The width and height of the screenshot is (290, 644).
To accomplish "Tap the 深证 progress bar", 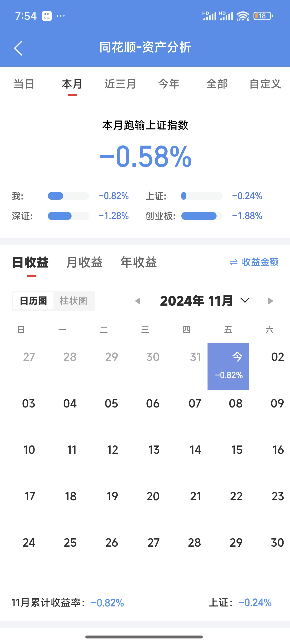I will coord(68,216).
